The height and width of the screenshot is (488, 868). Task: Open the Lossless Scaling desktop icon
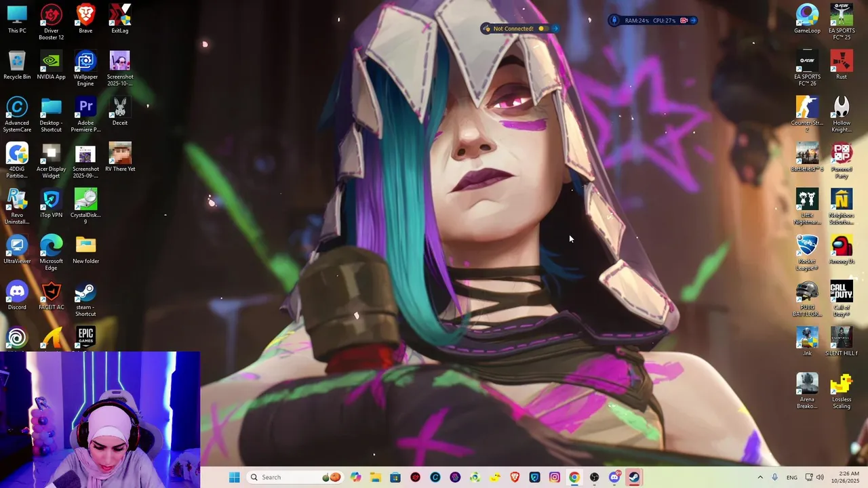coord(842,391)
